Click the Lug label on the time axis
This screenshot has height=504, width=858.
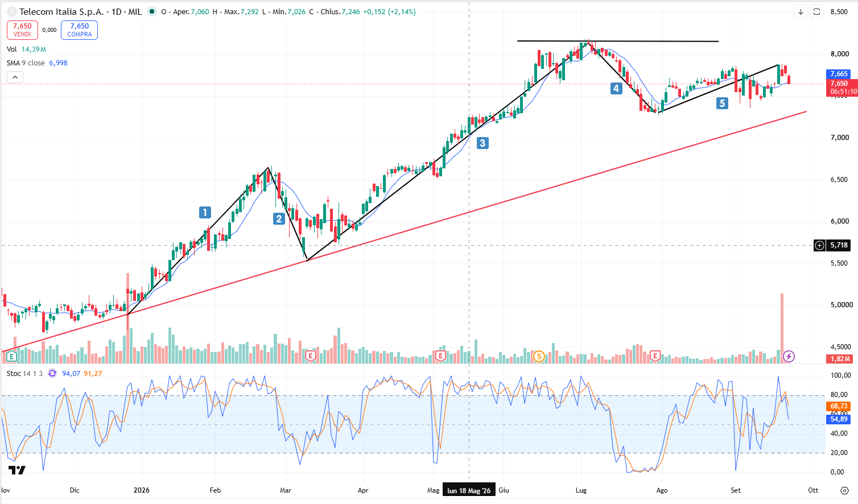581,490
